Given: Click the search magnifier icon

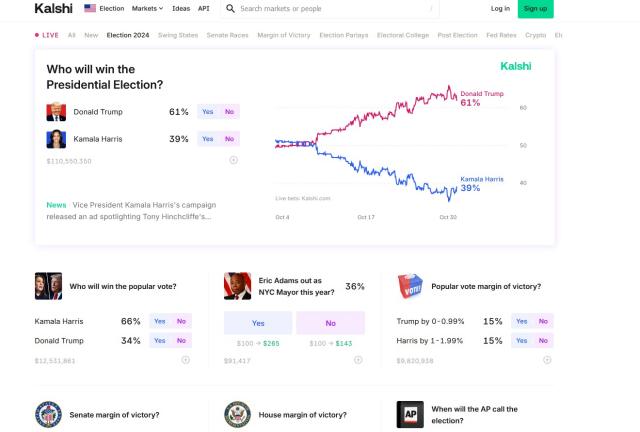Looking at the screenshot, I should 230,8.
